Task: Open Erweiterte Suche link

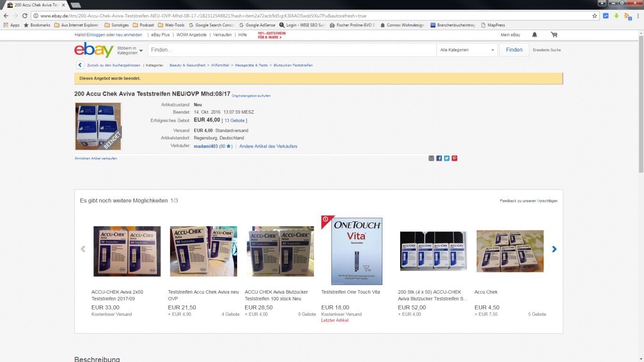Action: point(547,50)
